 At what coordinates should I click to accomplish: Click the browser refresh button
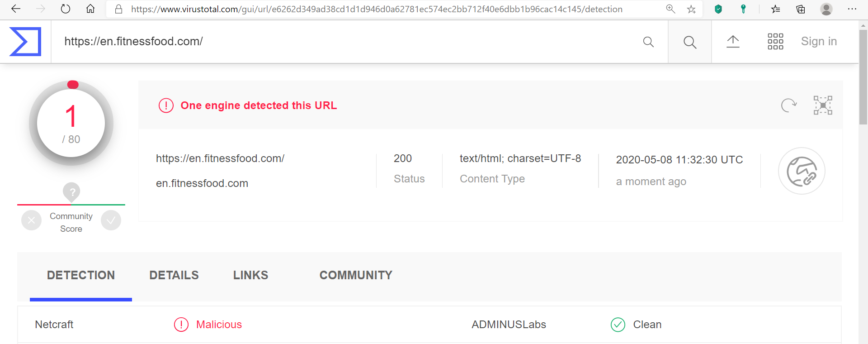point(66,9)
